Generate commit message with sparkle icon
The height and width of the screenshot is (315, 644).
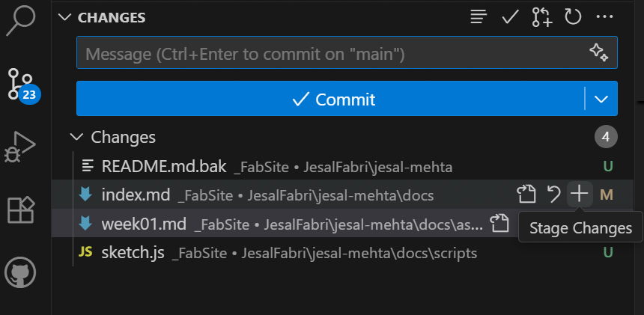click(598, 52)
